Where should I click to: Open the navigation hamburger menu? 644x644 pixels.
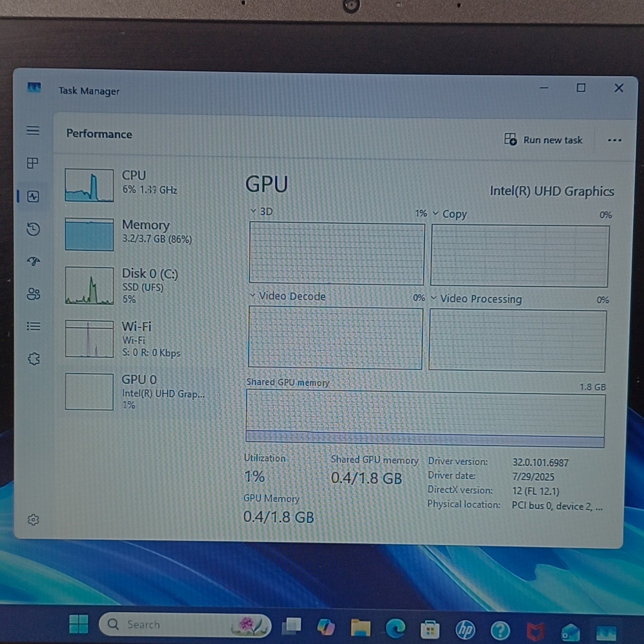tap(33, 131)
